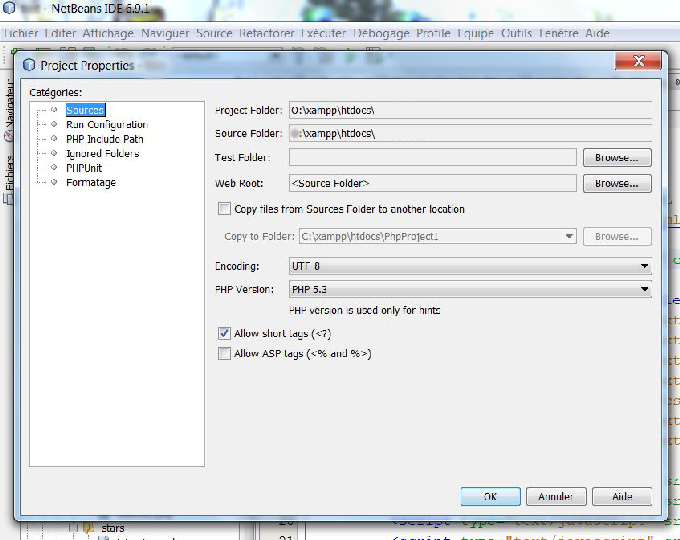The width and height of the screenshot is (680, 540).
Task: Select the Formatage category
Action: (x=91, y=183)
